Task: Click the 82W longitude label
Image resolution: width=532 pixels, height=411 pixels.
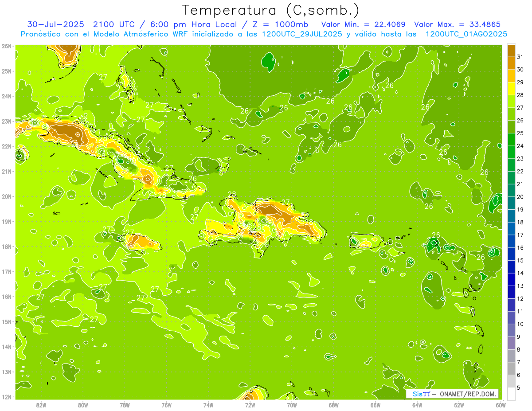Action: pyautogui.click(x=41, y=405)
